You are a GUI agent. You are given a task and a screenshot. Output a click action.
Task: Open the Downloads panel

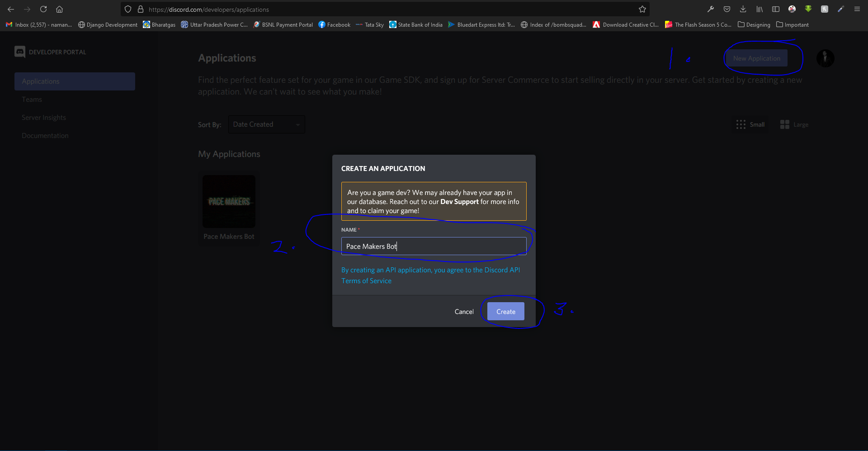pos(743,9)
